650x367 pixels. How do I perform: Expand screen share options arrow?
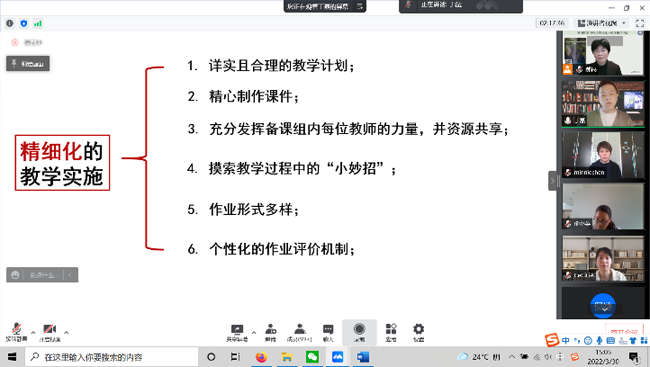click(254, 333)
